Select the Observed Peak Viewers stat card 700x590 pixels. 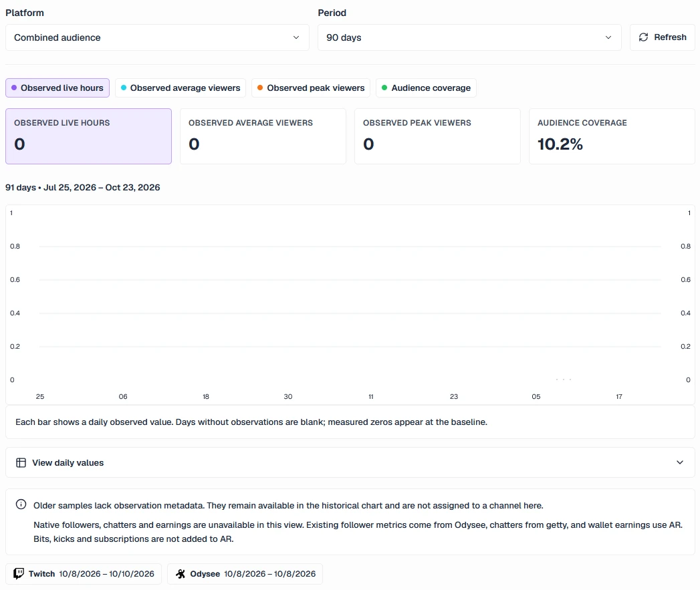click(437, 136)
